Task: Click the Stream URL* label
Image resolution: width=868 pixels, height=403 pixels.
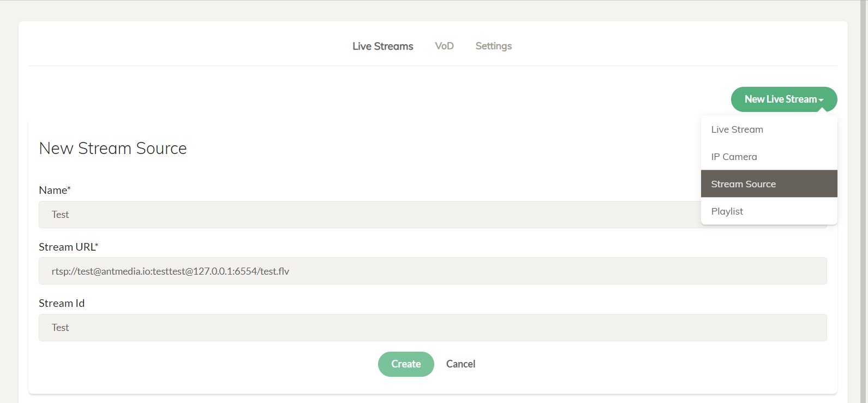Action: pyautogui.click(x=68, y=247)
